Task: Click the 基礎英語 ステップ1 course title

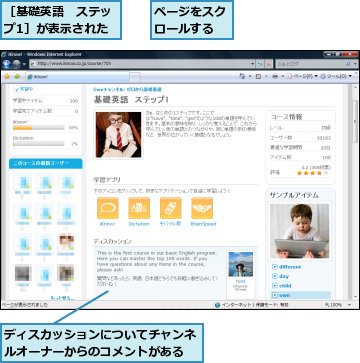Action: (131, 99)
